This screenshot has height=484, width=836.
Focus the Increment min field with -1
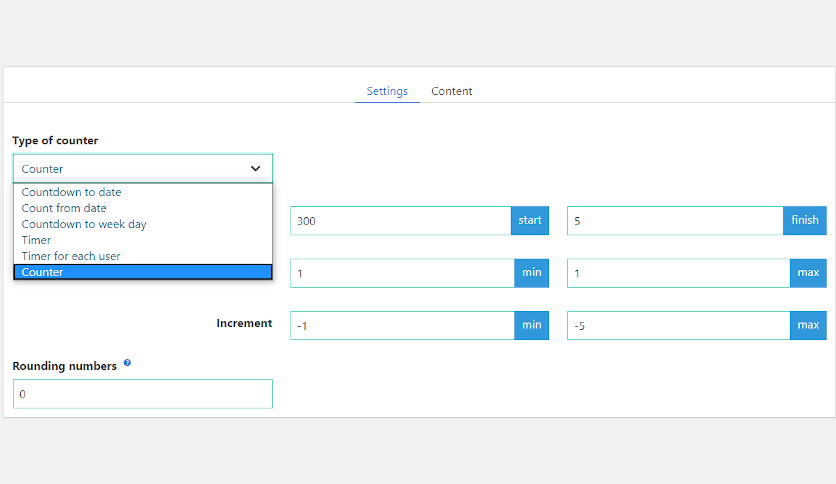point(402,325)
